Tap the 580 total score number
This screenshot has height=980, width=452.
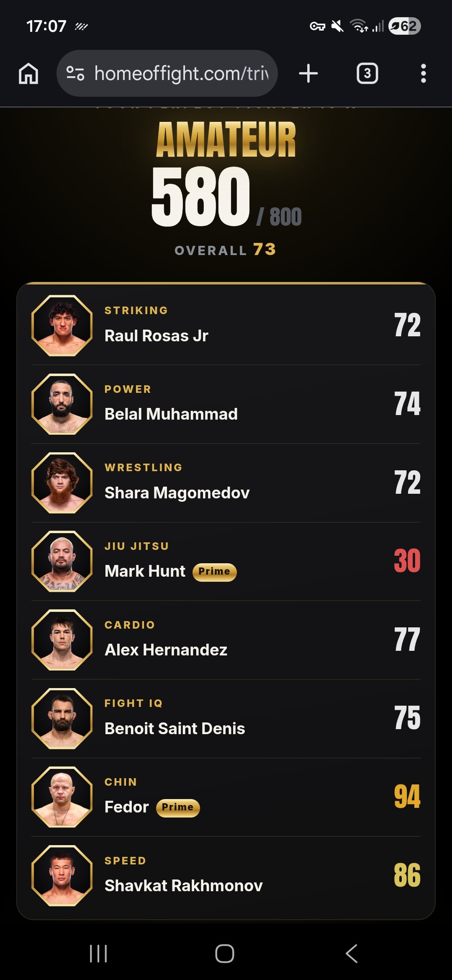pyautogui.click(x=200, y=196)
